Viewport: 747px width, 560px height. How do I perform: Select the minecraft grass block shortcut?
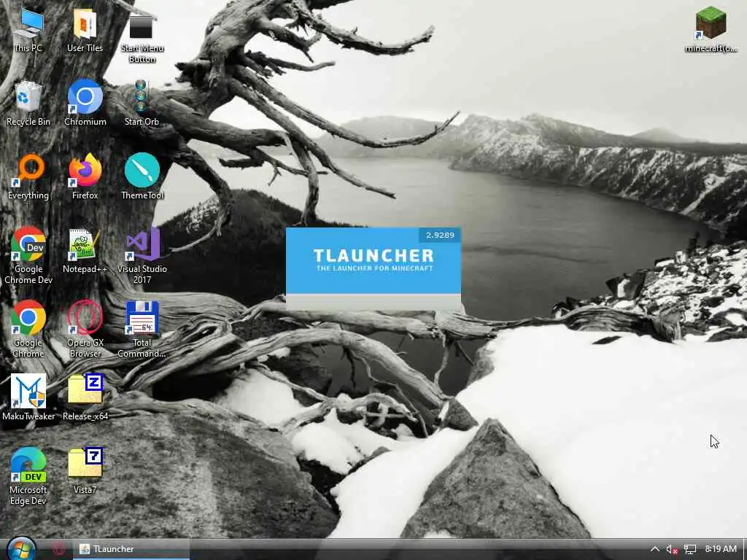click(x=711, y=29)
